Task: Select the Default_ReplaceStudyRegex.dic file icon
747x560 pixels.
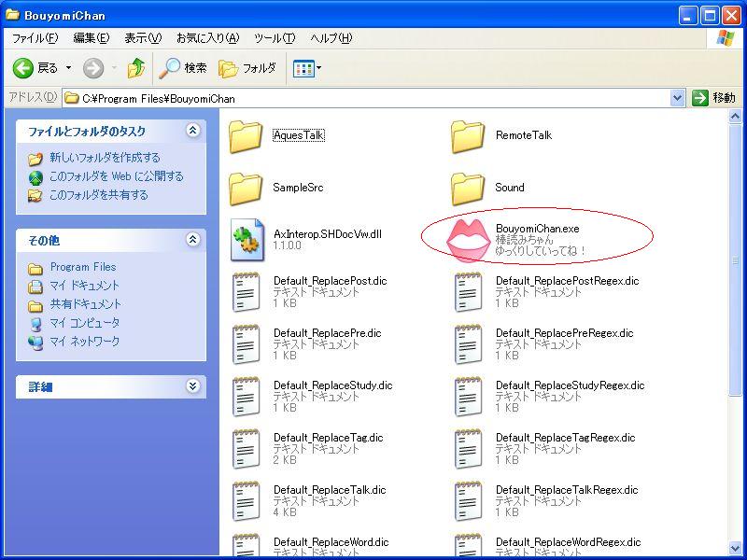Action: pos(469,397)
